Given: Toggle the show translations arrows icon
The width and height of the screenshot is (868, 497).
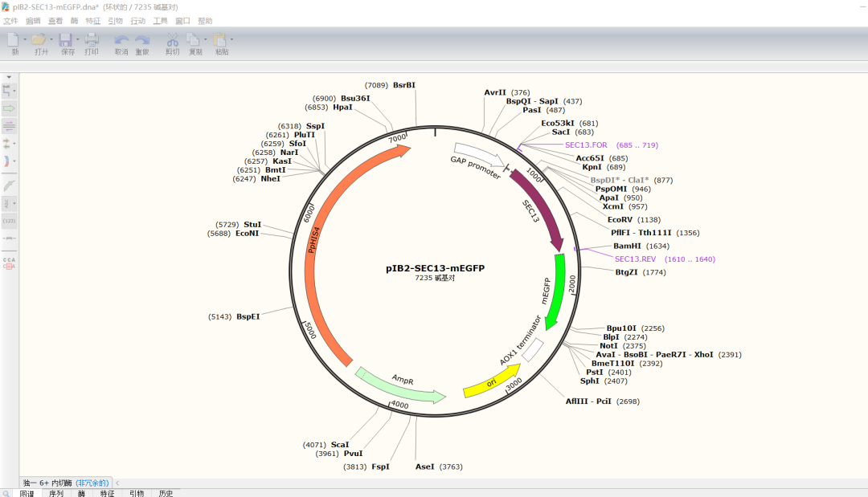Looking at the screenshot, I should (6, 144).
